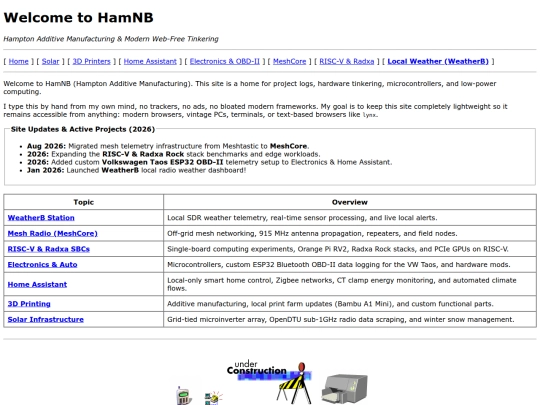Click the Volkswagen Taos ESP32 OBD-II item

(209, 162)
